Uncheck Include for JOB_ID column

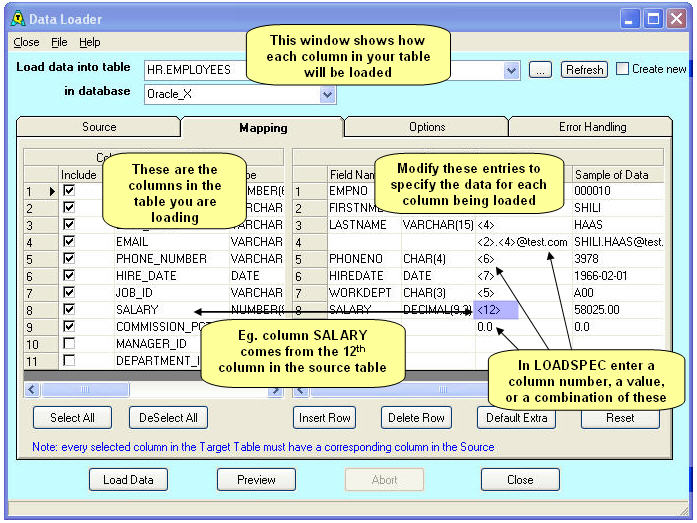(69, 292)
